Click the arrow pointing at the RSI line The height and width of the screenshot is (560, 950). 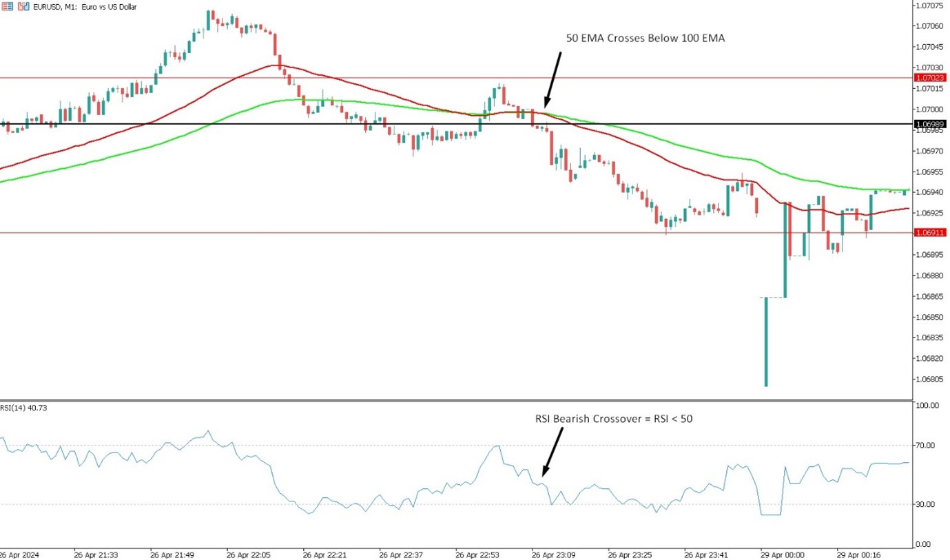coord(553,451)
